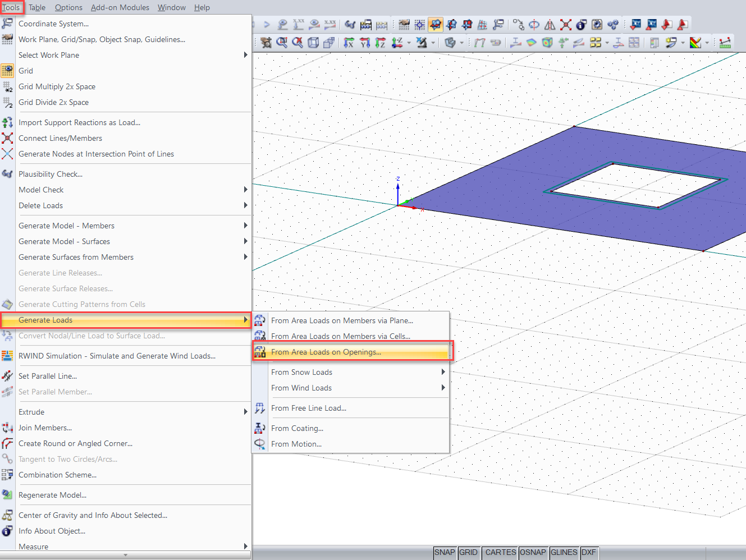
Task: Toggle the Grid entry in the Tools menu
Action: [126, 71]
